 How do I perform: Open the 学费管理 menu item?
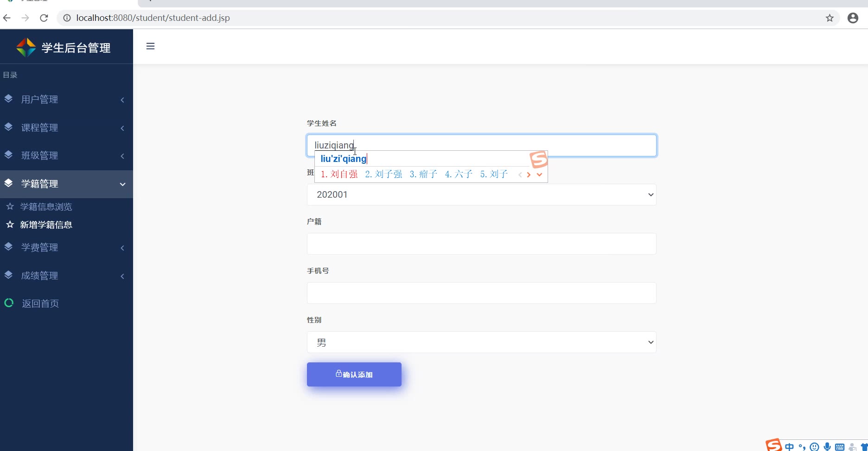(66, 247)
